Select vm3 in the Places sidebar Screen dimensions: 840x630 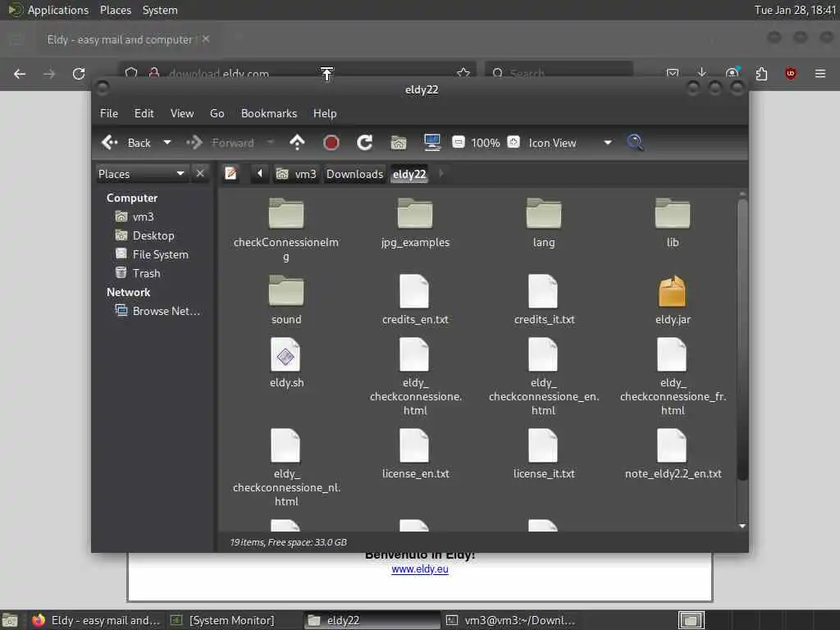point(135,217)
